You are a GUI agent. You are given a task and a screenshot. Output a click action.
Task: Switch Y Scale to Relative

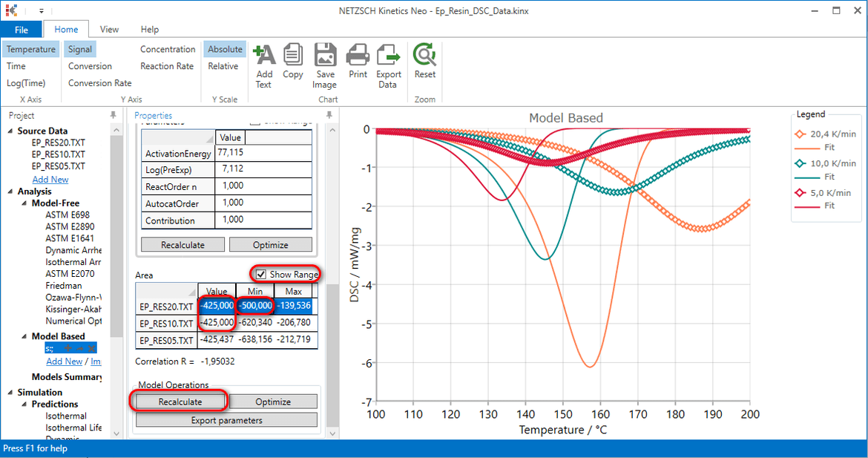[x=224, y=66]
